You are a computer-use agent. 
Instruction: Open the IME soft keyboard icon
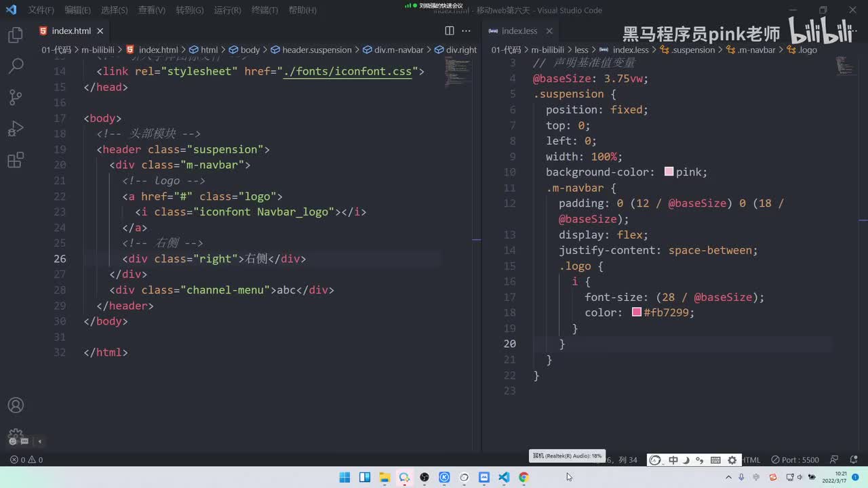(x=715, y=460)
